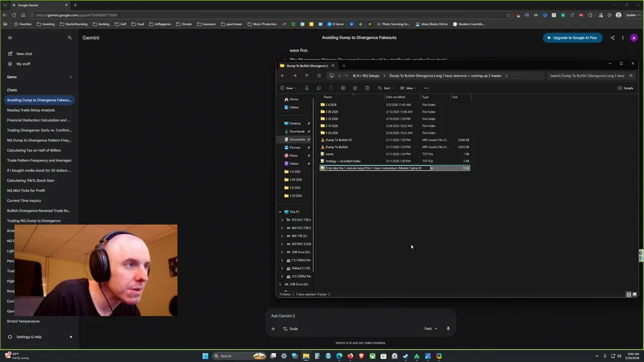Click the Explorer search box
Viewport: 644px width, 362px height.
click(590, 76)
